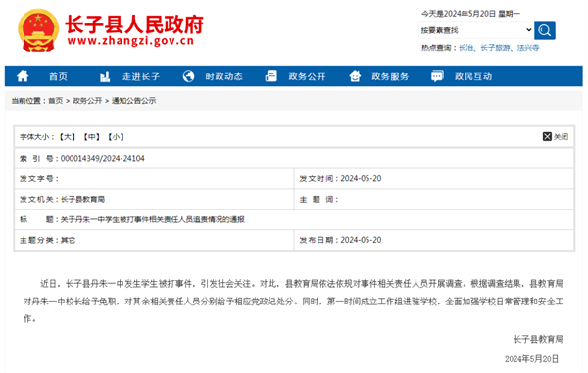This screenshot has width=588, height=373.
Task: Click the home house icon in navigation
Action: click(x=23, y=76)
